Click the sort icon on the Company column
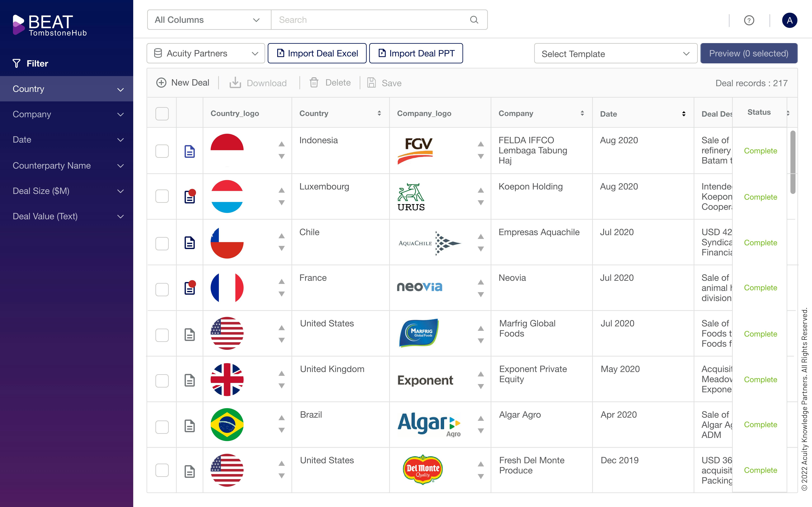Screen dimensions: 812x507 (x=582, y=113)
